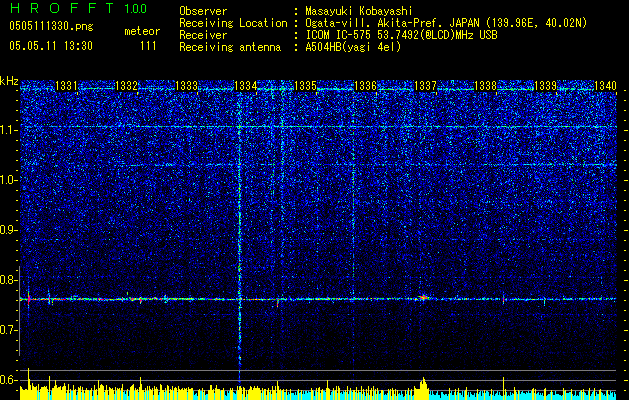The height and width of the screenshot is (400, 629).
Task: Click frequency axis label 0.8
Action: tap(8, 280)
